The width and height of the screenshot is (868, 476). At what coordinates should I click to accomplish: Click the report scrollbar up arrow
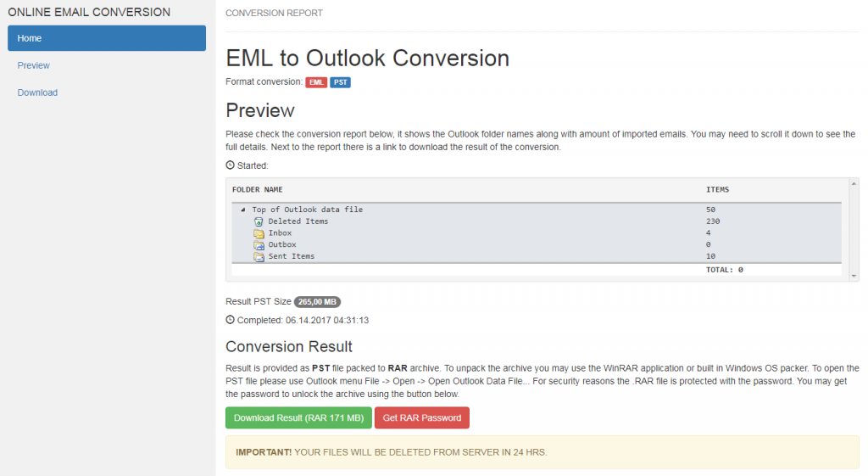click(x=854, y=183)
